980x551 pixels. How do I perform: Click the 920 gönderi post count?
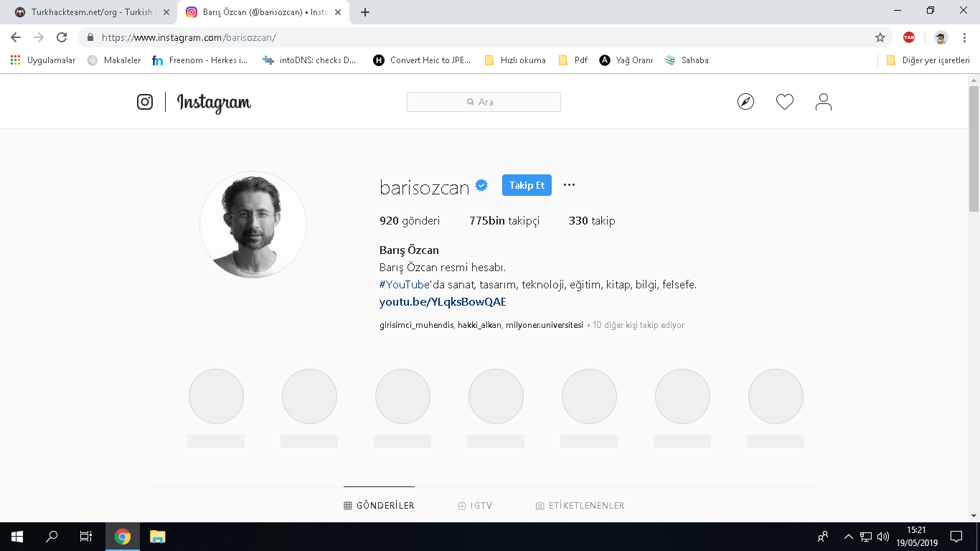point(410,221)
